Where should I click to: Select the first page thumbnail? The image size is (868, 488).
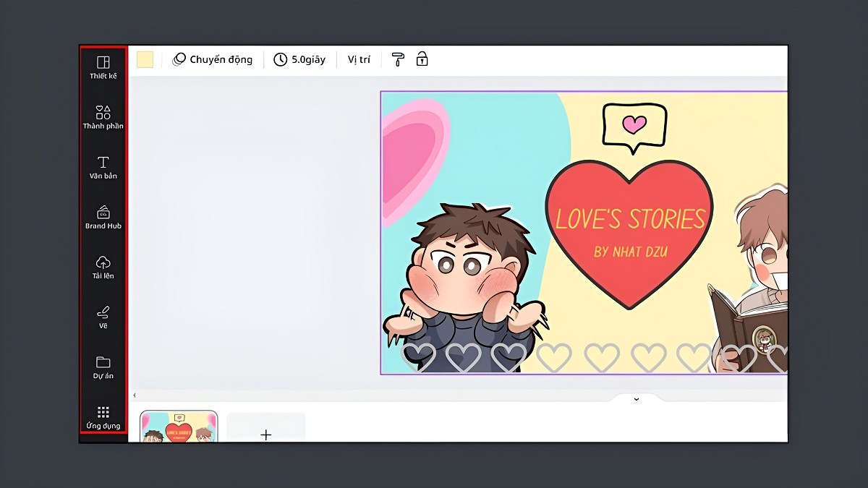click(x=179, y=427)
